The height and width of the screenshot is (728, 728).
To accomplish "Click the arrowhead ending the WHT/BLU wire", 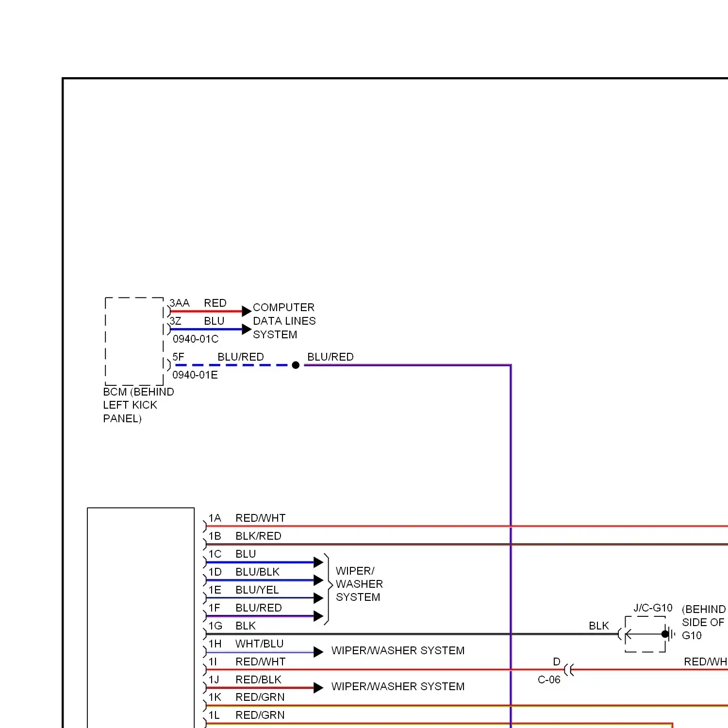I will pos(318,652).
